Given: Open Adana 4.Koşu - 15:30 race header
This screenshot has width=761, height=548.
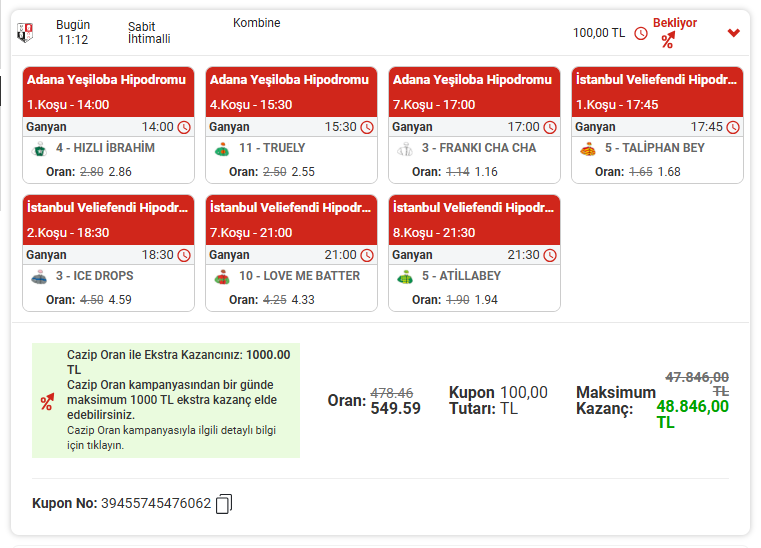Looking at the screenshot, I should pos(291,92).
